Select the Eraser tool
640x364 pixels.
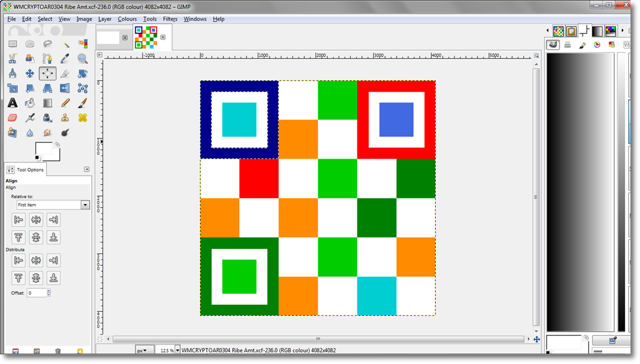12,118
